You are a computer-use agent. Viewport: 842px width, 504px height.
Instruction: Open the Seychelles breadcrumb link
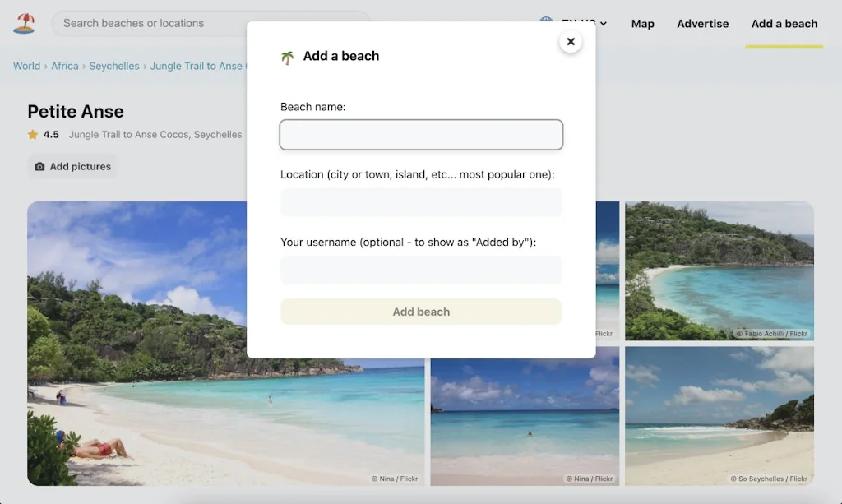click(114, 66)
